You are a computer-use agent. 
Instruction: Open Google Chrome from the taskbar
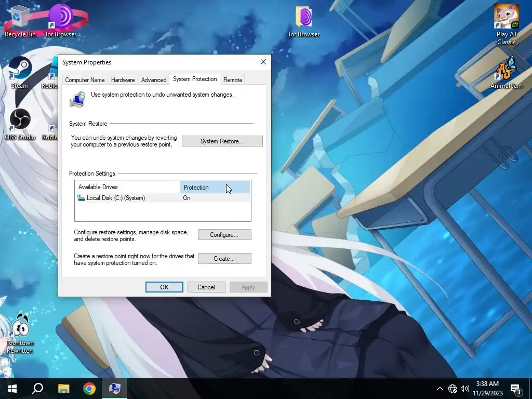89,389
